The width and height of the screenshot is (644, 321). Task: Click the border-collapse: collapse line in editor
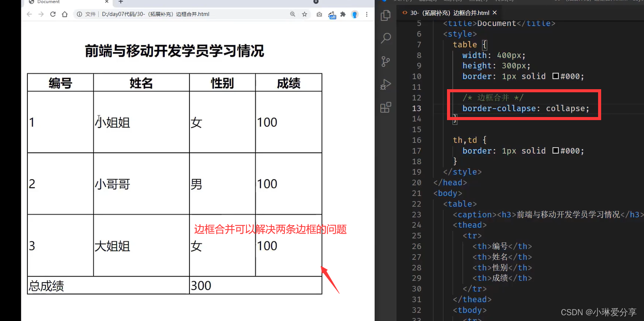tap(526, 108)
